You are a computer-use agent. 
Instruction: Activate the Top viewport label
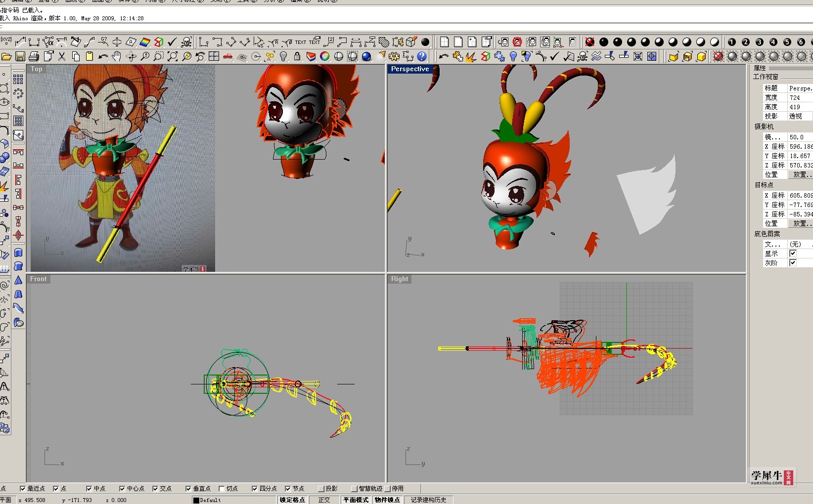37,69
